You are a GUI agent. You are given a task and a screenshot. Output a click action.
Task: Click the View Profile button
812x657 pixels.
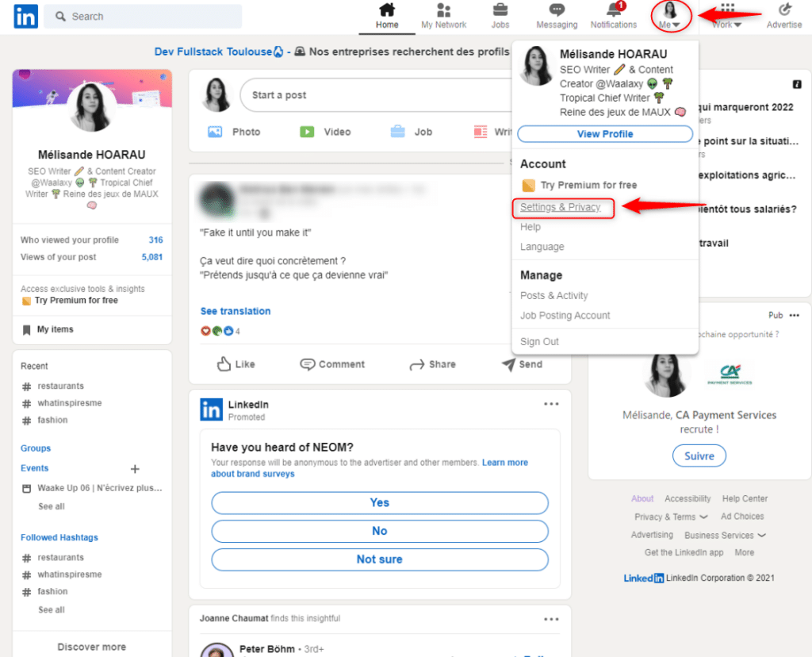point(605,133)
